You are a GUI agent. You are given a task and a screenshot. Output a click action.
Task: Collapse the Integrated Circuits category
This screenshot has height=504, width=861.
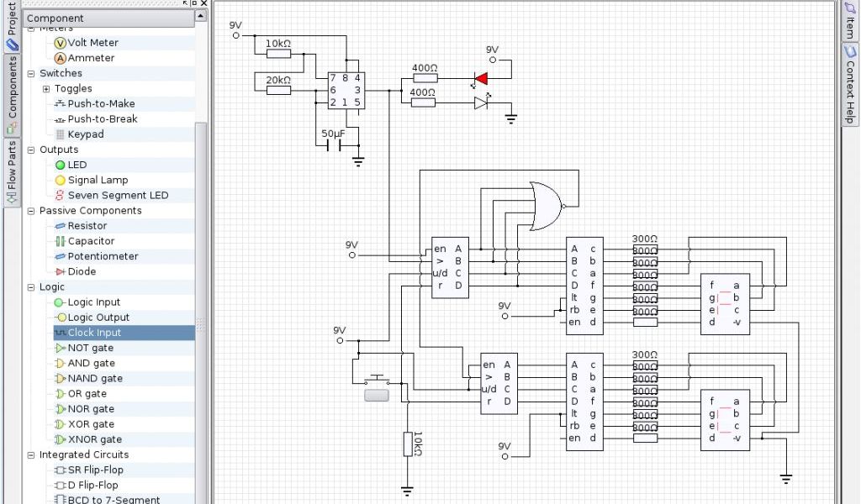pyautogui.click(x=32, y=455)
